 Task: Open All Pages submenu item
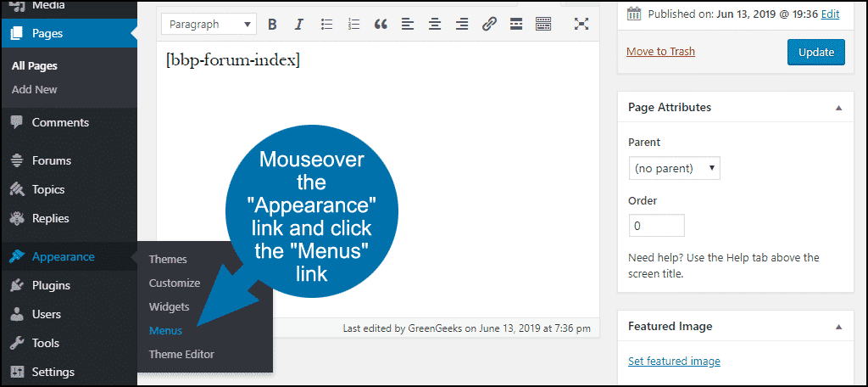pyautogui.click(x=34, y=66)
